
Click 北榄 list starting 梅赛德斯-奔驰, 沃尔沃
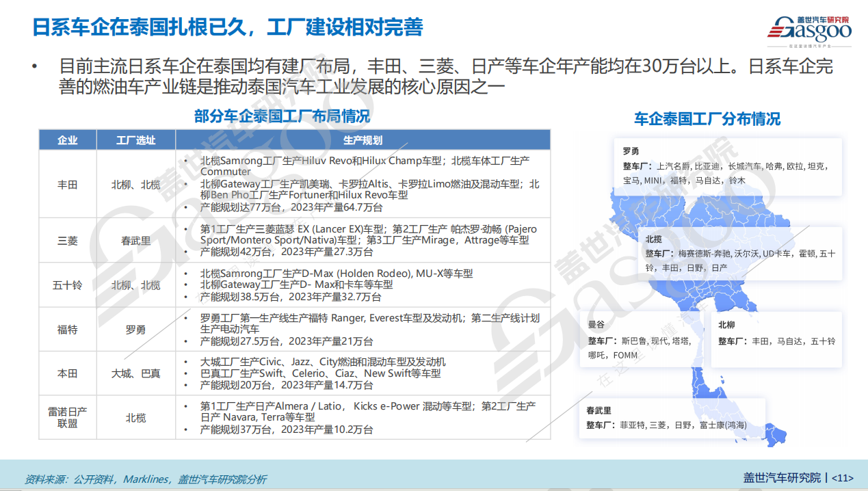[x=740, y=261]
